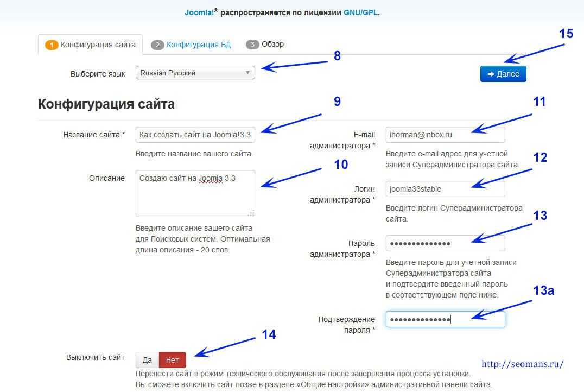Image resolution: width=584 pixels, height=392 pixels.
Task: Select the red Нет toggle option
Action: tap(173, 360)
